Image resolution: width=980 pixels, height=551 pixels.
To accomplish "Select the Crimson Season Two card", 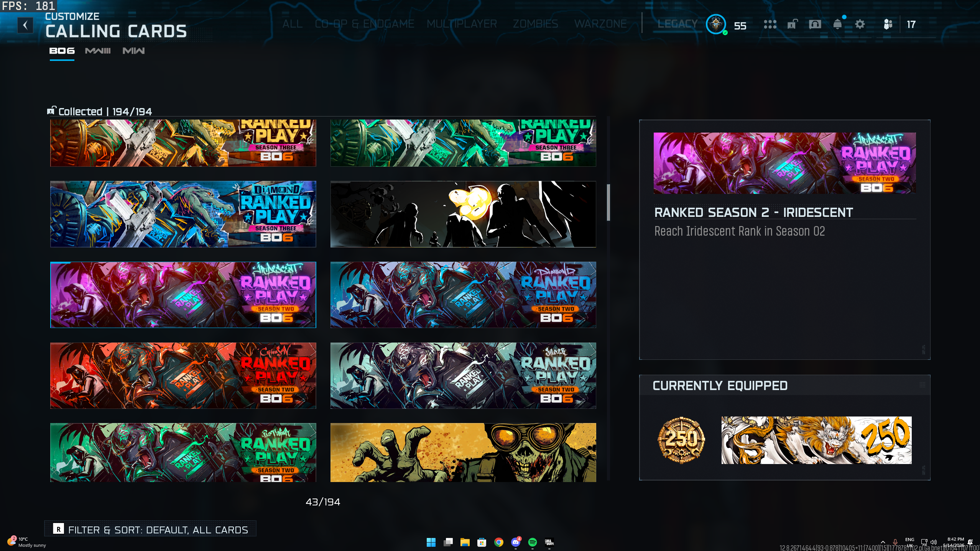I will pyautogui.click(x=183, y=376).
